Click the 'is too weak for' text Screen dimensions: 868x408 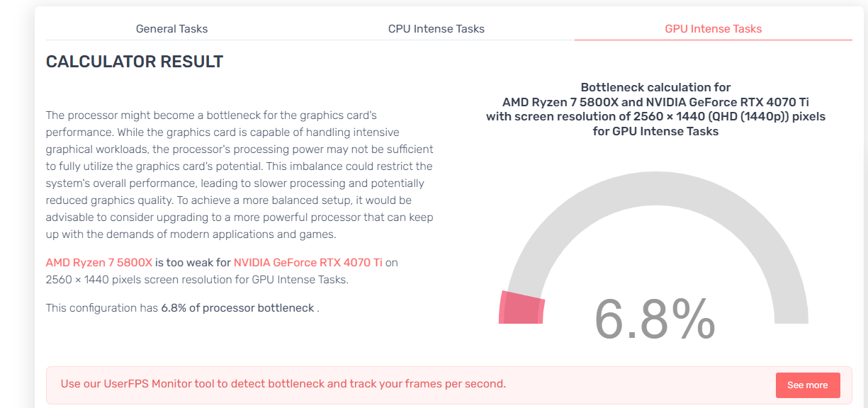[x=193, y=262]
